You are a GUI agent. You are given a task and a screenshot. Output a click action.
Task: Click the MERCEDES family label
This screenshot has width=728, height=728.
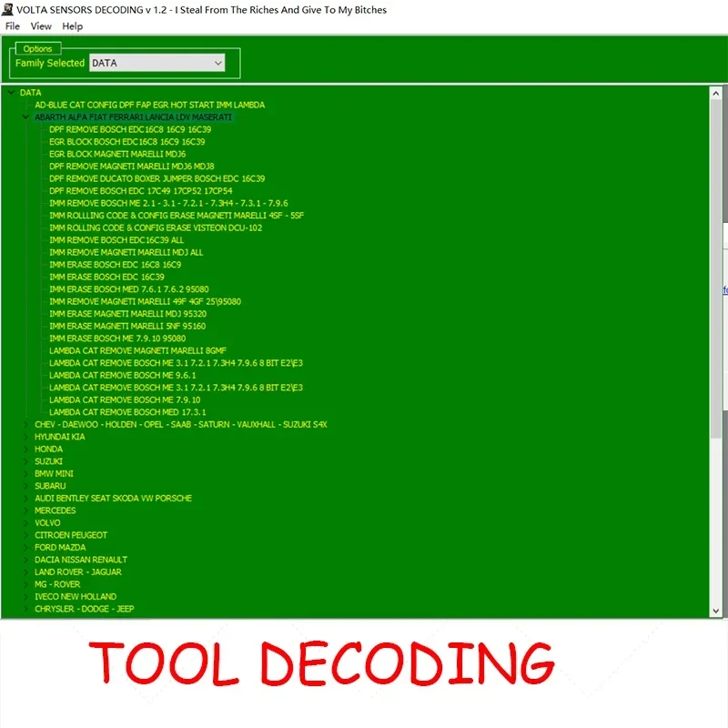pyautogui.click(x=56, y=511)
